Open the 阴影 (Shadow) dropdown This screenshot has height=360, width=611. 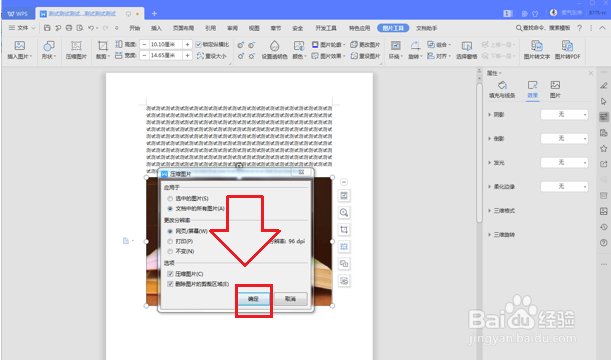click(x=564, y=115)
